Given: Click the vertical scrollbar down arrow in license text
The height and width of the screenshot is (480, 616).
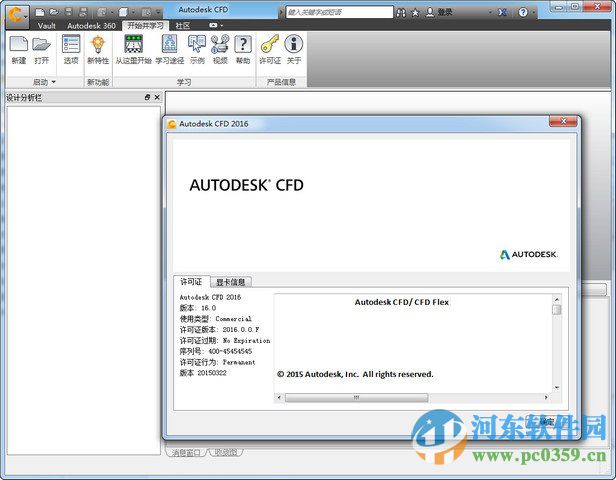Looking at the screenshot, I should pyautogui.click(x=557, y=388).
